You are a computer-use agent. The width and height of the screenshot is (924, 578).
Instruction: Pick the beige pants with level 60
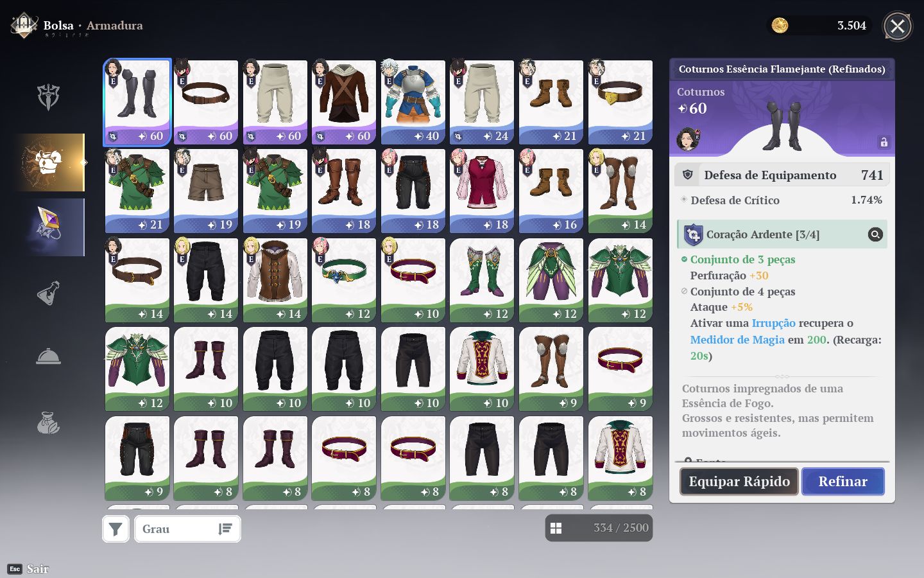point(275,103)
